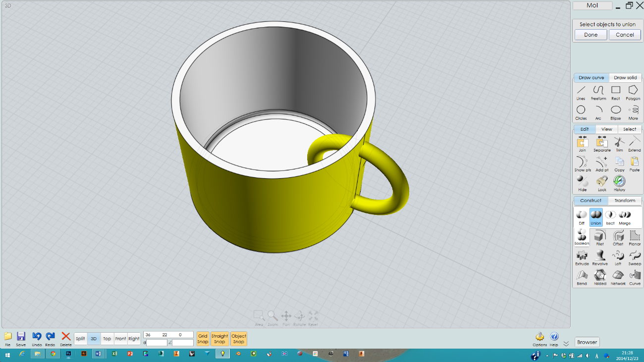
Task: Click the Join edit tool
Action: (582, 144)
